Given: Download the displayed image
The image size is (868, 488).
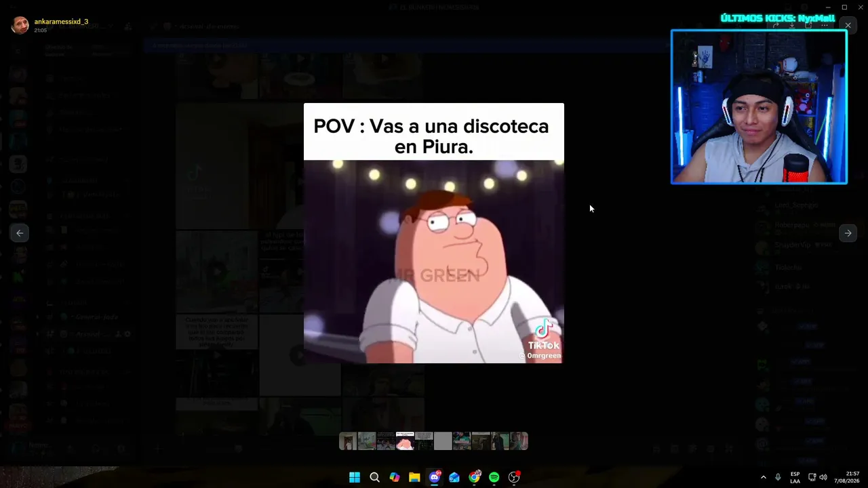Looking at the screenshot, I should (x=792, y=25).
